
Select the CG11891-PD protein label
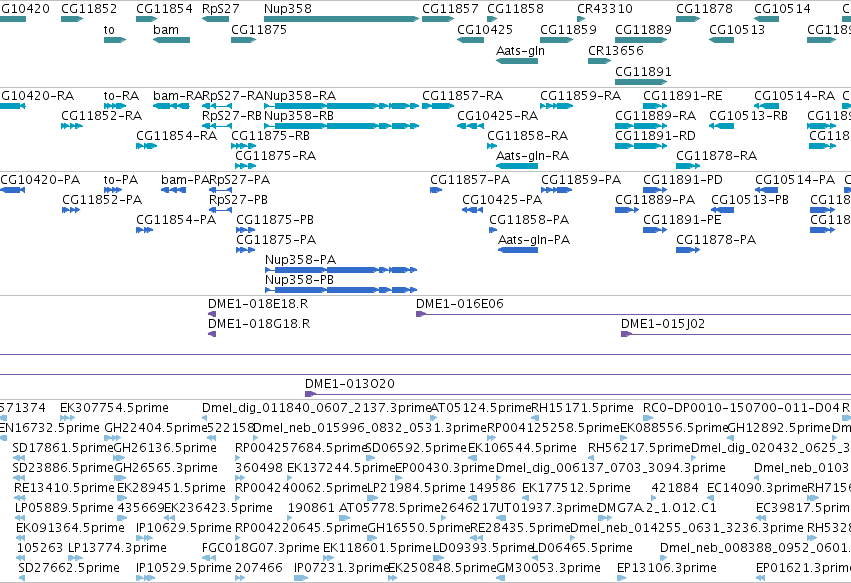pos(683,180)
